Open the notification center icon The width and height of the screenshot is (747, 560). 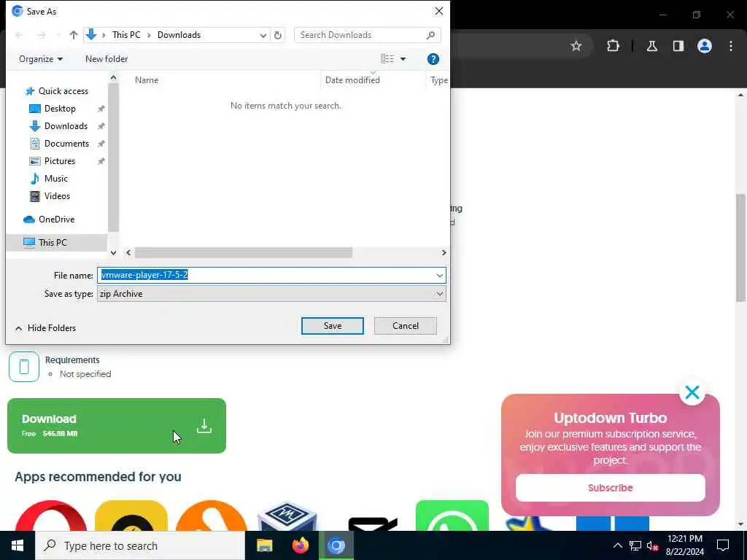(723, 545)
